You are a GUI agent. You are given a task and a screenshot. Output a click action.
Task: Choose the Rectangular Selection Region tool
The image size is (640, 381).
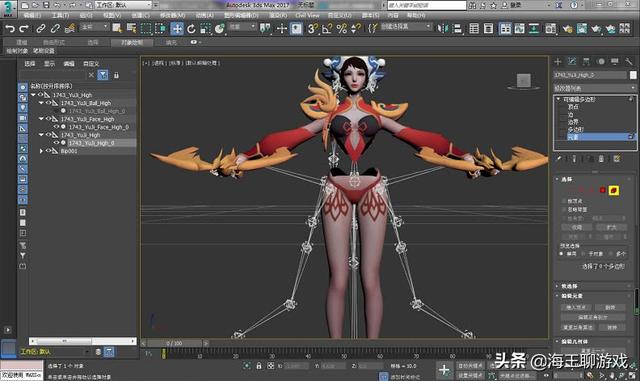146,29
